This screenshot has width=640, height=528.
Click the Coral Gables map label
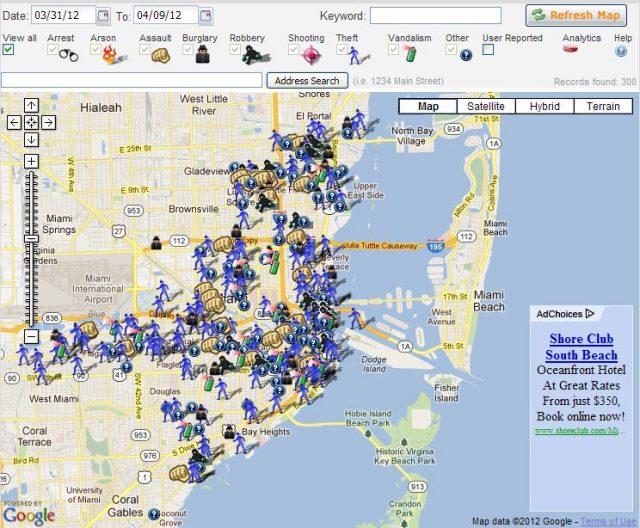125,506
